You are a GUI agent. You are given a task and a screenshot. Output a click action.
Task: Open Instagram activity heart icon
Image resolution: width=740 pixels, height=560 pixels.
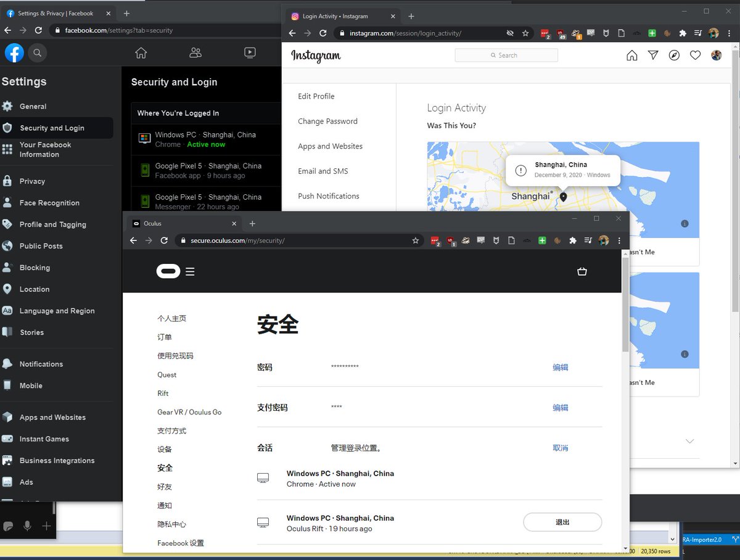point(696,56)
